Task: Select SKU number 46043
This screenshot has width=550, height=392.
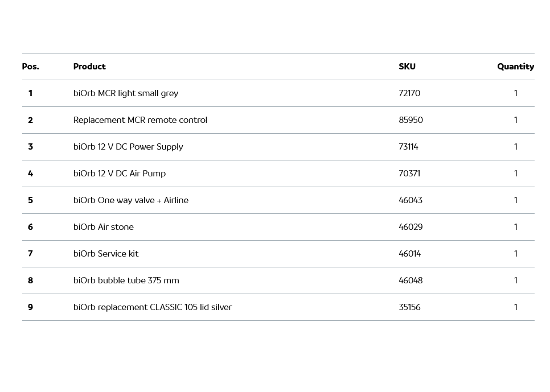Action: pyautogui.click(x=411, y=200)
